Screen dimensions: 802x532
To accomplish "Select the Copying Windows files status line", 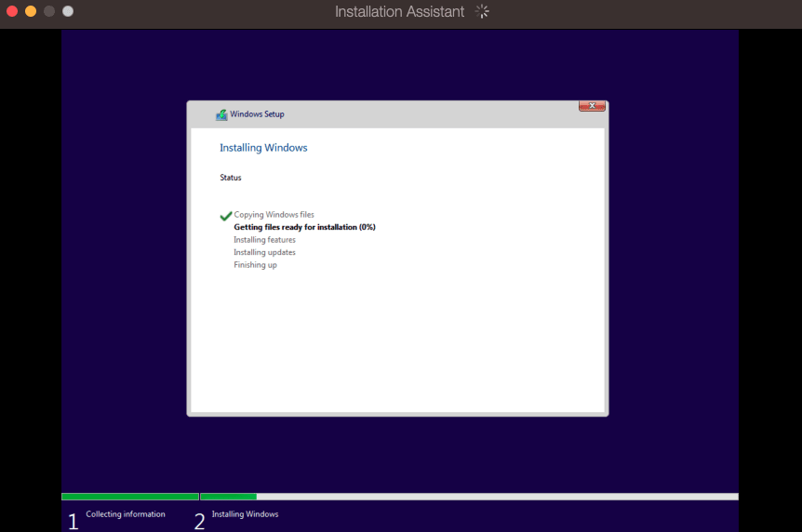I will 274,215.
